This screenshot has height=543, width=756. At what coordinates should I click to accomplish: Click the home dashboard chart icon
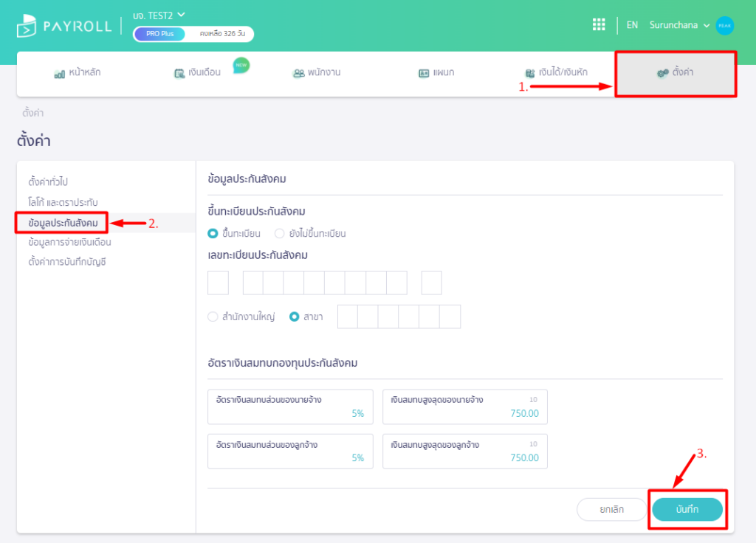[60, 74]
